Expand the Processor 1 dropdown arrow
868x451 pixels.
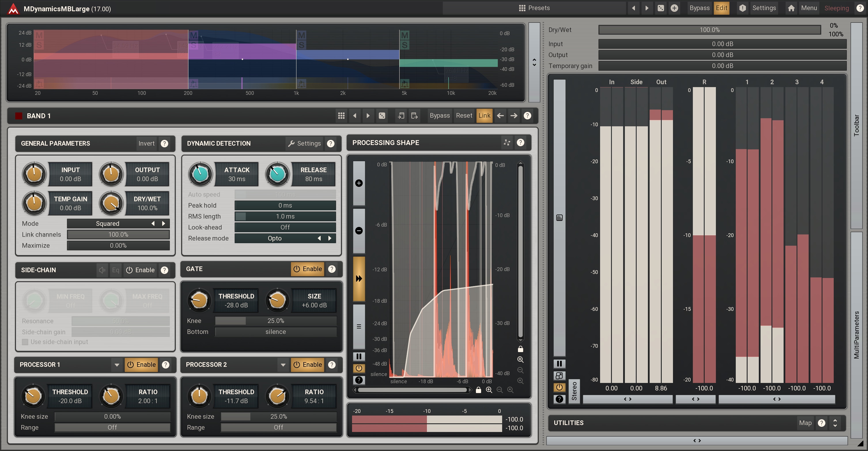click(117, 365)
